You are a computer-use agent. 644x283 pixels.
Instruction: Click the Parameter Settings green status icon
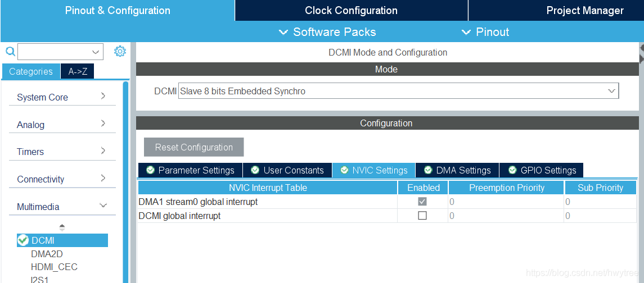(x=150, y=170)
